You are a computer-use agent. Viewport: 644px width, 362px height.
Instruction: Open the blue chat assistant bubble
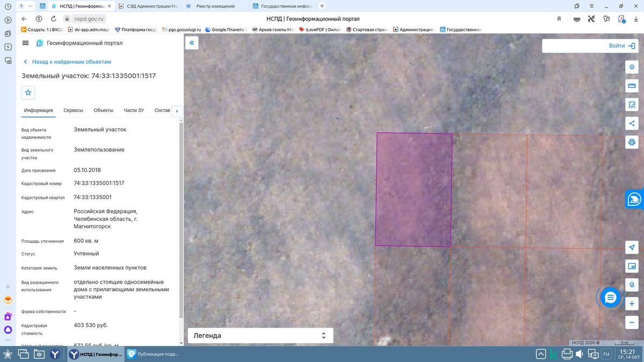(610, 297)
